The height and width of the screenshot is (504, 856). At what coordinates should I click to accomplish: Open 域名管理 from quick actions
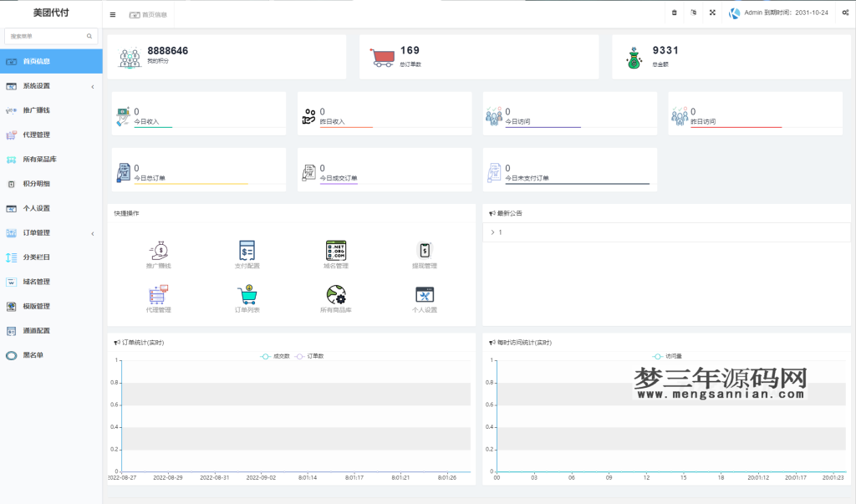coord(336,250)
